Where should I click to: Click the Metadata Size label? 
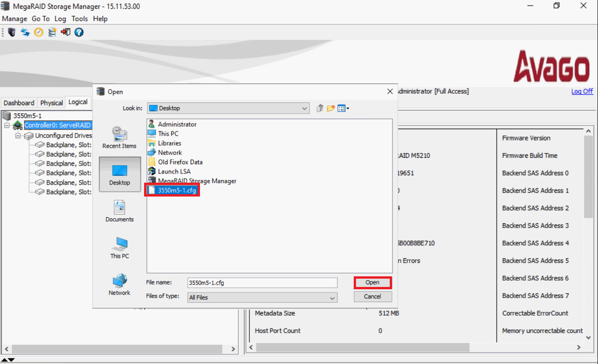pos(275,313)
